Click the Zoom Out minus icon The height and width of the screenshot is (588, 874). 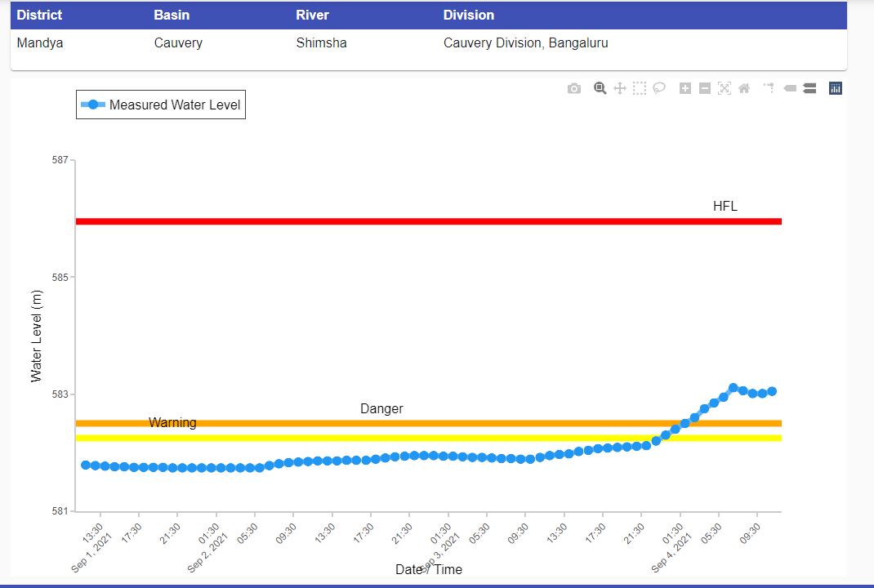coord(705,88)
